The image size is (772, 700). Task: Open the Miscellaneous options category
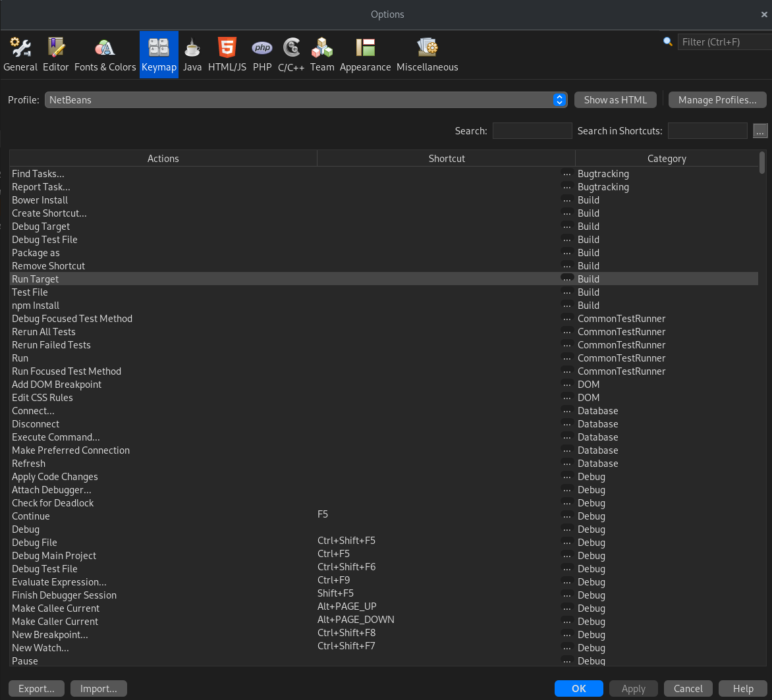[427, 55]
